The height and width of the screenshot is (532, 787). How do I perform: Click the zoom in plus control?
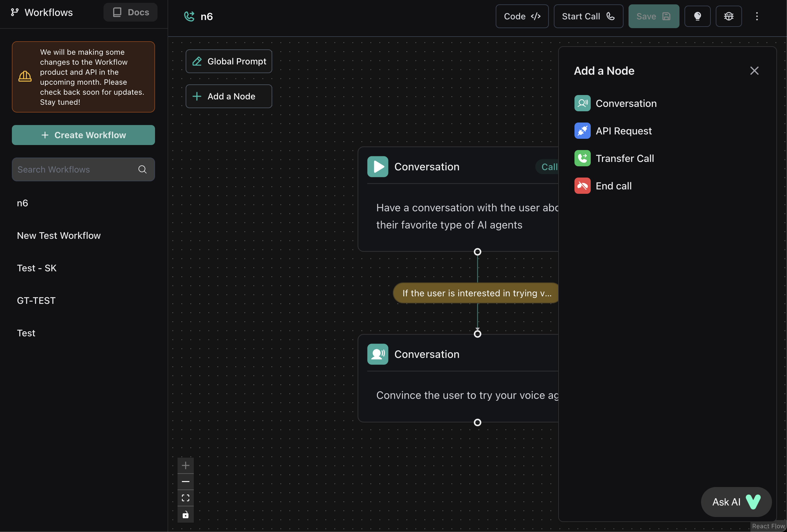(x=186, y=465)
